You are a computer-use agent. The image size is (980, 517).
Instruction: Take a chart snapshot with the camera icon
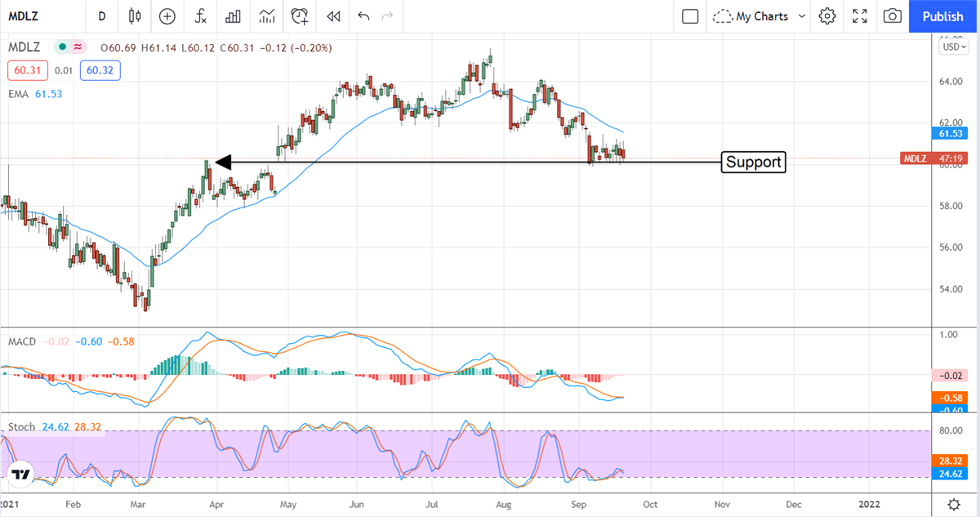pos(893,16)
